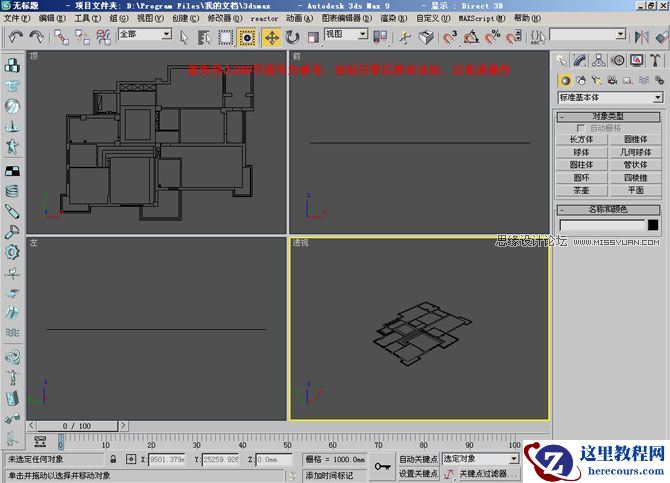Select the Space Warps create category
Image resolution: width=670 pixels, height=483 pixels.
pos(644,80)
